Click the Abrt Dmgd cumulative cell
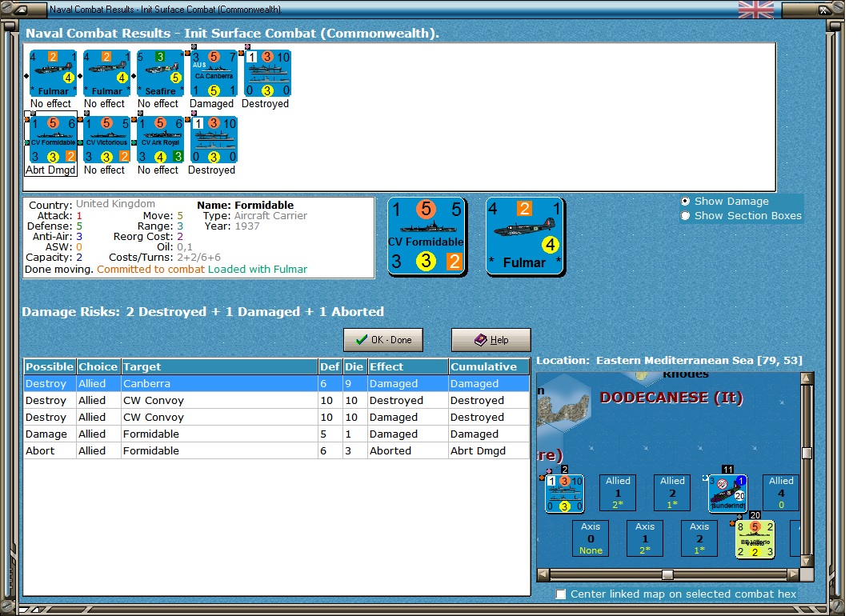The height and width of the screenshot is (616, 865). [489, 450]
